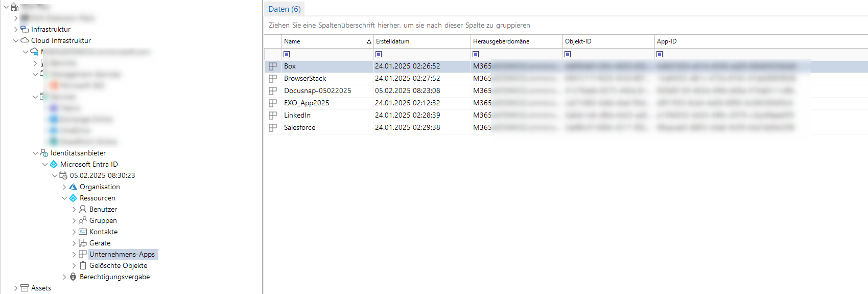Click the row icon for Salesforce

click(273, 127)
